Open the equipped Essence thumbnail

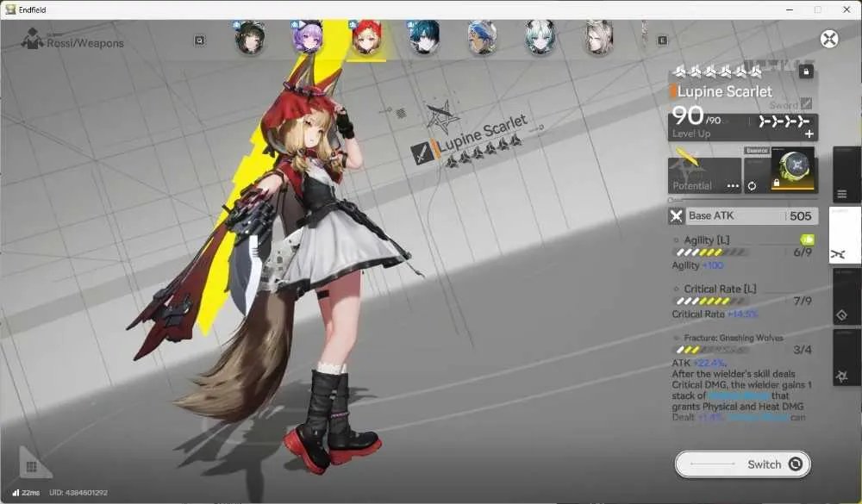click(x=793, y=168)
